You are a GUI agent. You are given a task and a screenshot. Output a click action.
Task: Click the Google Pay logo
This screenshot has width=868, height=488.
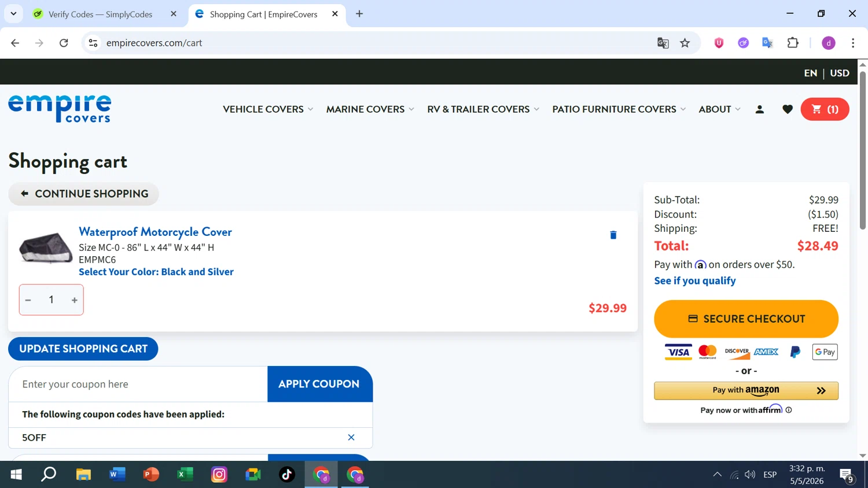[825, 352]
